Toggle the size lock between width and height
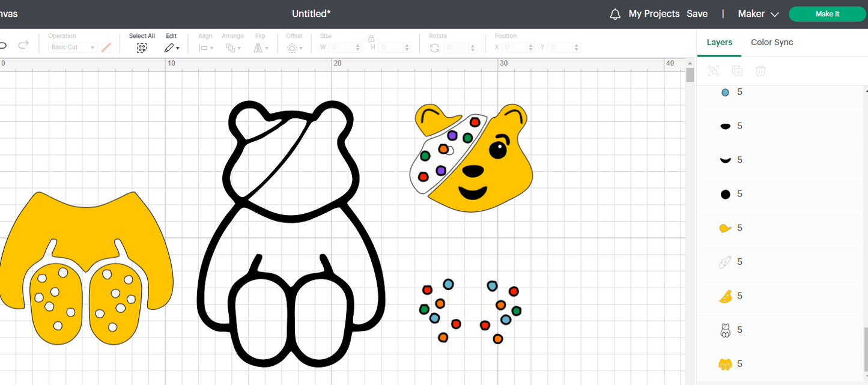868x385 pixels. [x=371, y=38]
